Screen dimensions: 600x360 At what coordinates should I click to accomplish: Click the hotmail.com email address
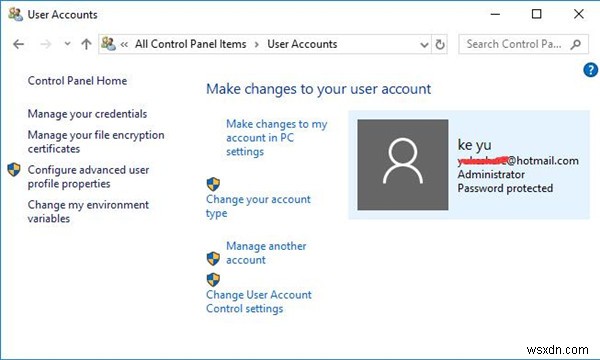tap(518, 161)
